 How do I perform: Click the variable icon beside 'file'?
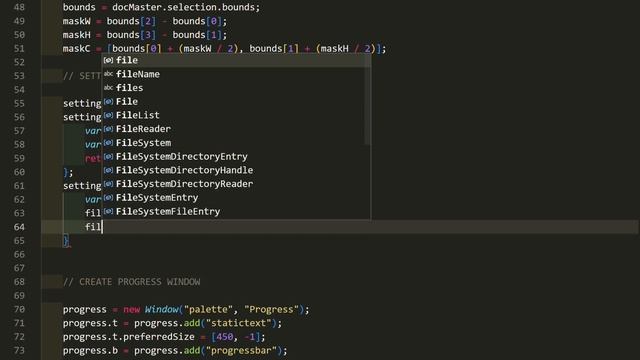tap(108, 60)
